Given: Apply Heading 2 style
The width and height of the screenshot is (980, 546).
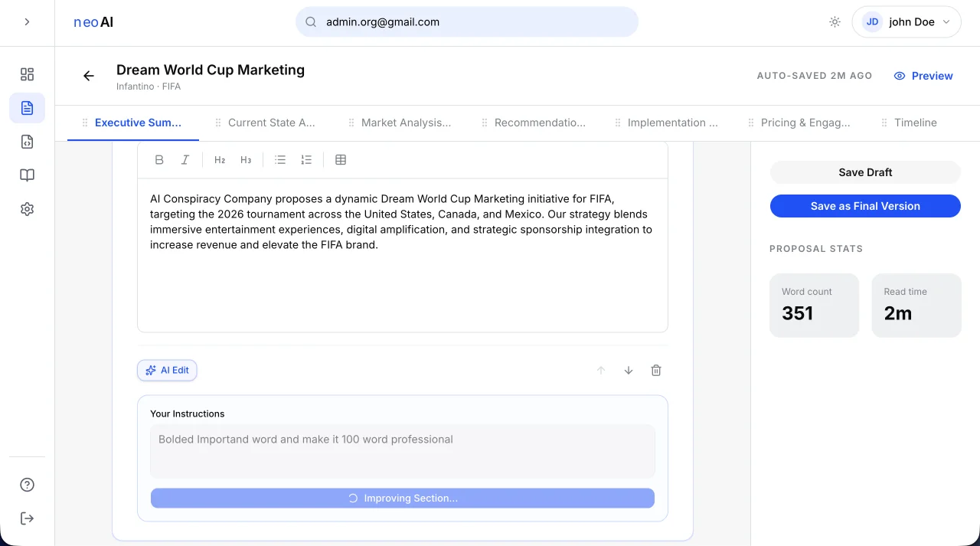Looking at the screenshot, I should coord(220,160).
